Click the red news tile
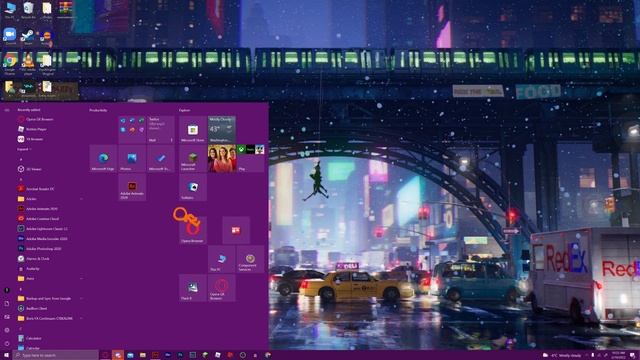This screenshot has height=360, width=640. click(x=236, y=230)
